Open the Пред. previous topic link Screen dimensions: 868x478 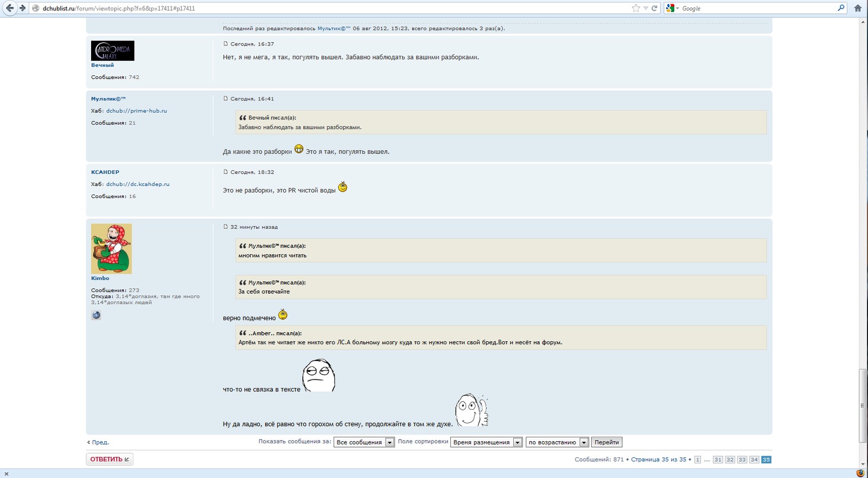click(100, 442)
